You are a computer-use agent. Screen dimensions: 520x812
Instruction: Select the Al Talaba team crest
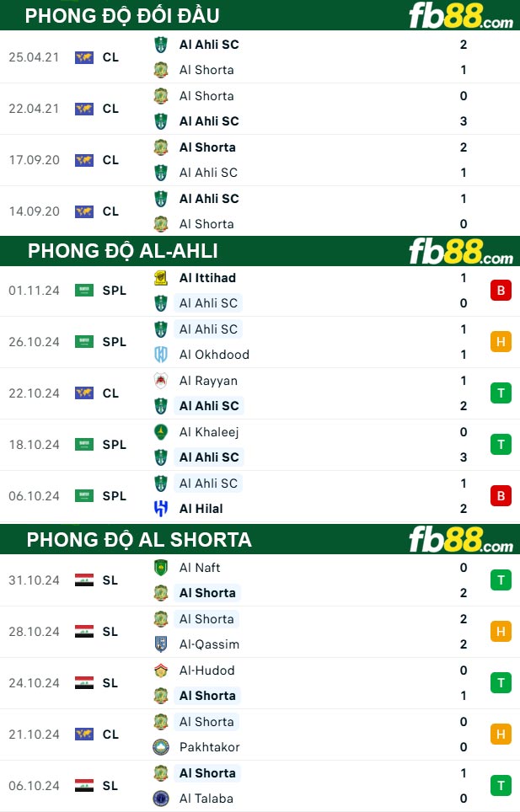[x=160, y=799]
